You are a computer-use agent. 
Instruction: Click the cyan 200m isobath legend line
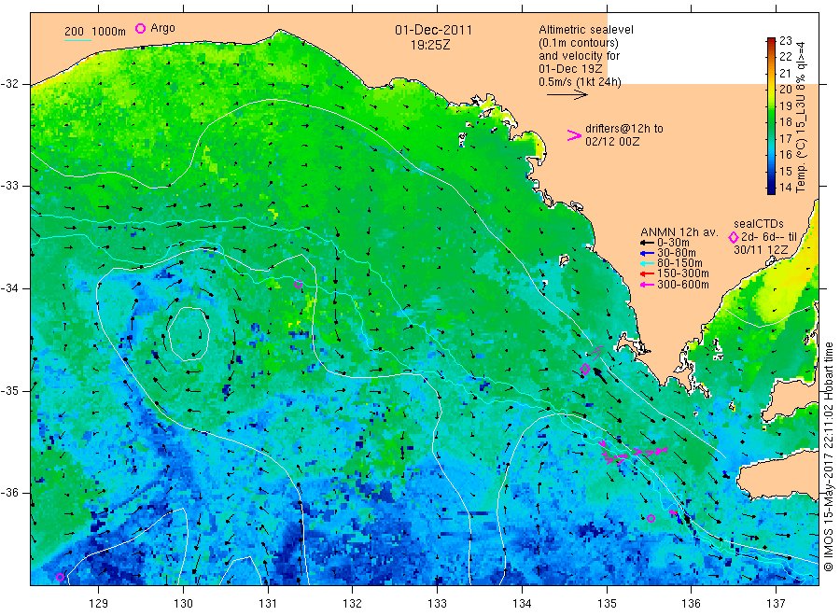point(77,40)
